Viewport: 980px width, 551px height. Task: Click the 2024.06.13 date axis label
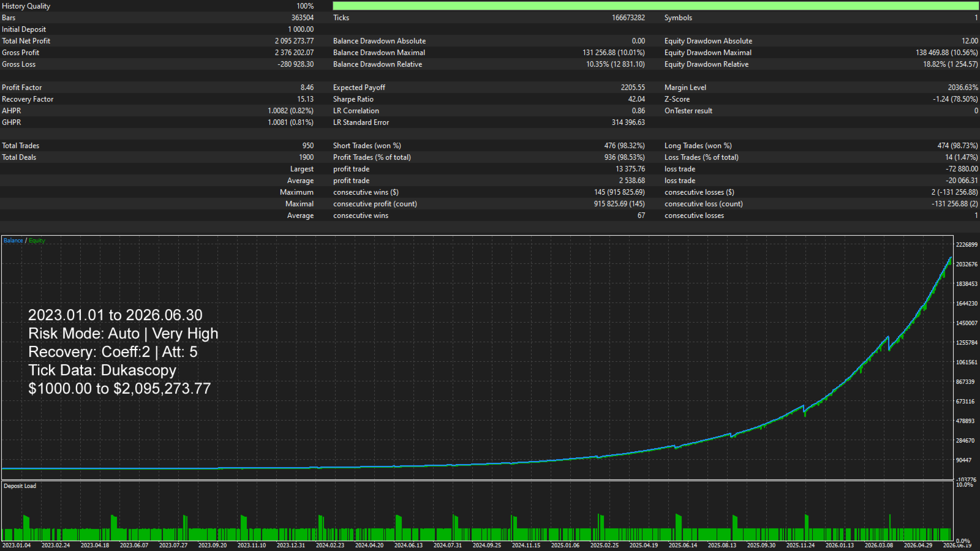[409, 545]
